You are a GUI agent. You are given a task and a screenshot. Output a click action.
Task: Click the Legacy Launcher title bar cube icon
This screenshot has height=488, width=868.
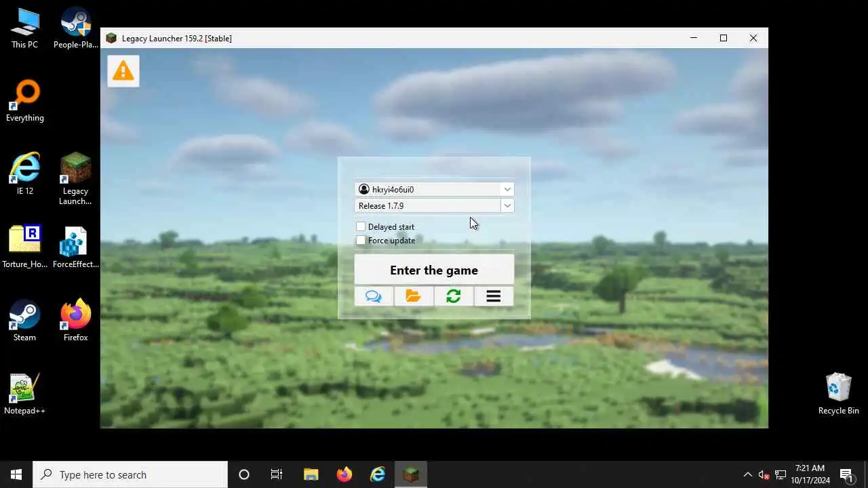point(111,38)
